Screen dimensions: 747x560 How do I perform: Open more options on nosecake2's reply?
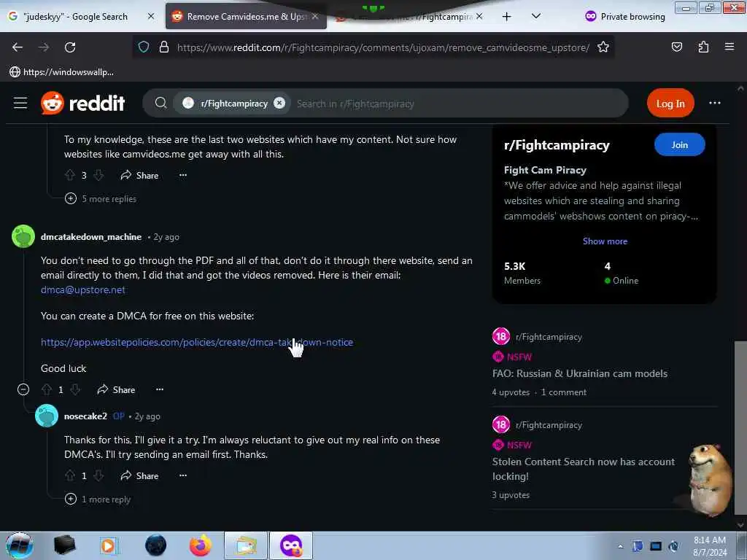[x=183, y=475]
